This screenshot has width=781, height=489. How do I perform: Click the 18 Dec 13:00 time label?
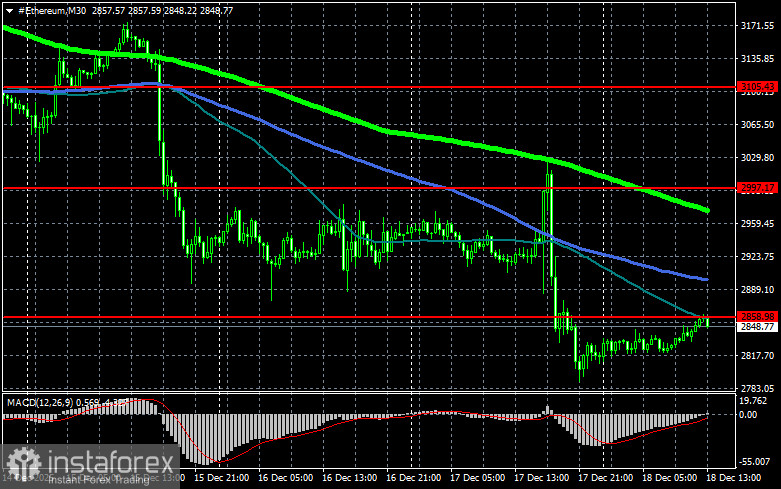pyautogui.click(x=734, y=478)
